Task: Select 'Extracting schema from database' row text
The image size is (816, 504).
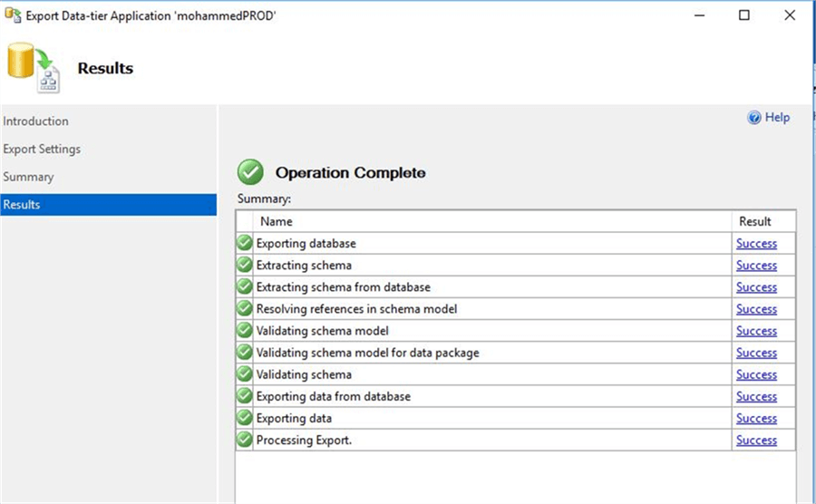Action: tap(344, 287)
